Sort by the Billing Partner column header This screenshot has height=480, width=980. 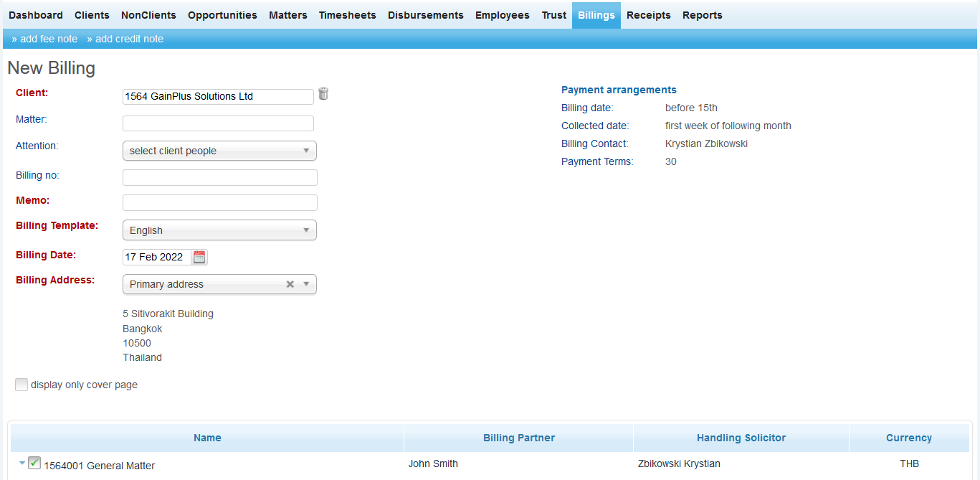518,438
